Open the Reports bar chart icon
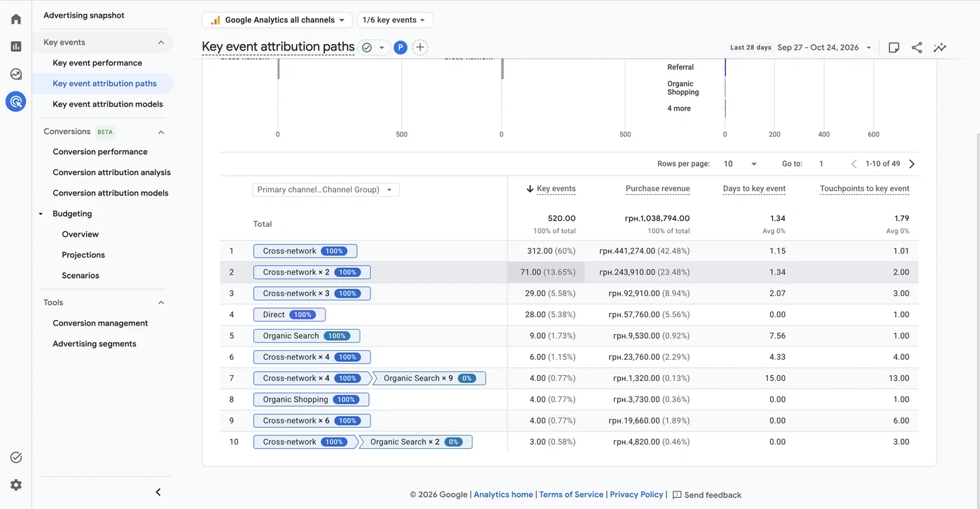 click(x=15, y=46)
